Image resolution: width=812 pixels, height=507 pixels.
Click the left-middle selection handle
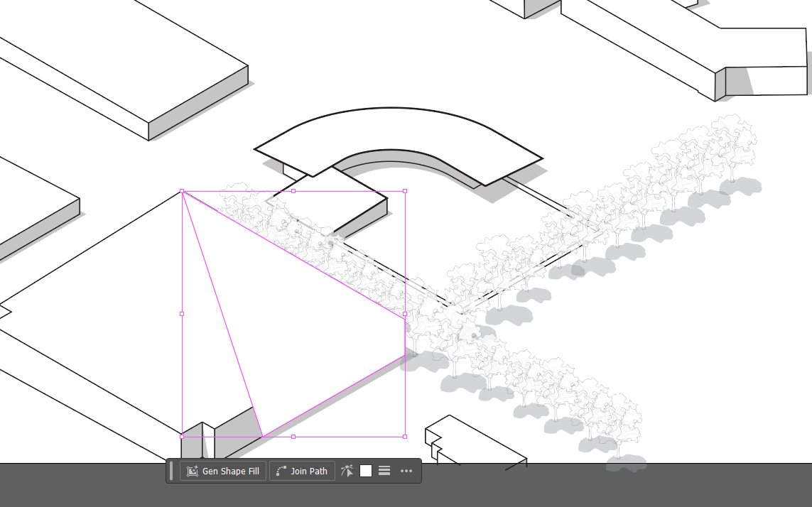point(182,312)
